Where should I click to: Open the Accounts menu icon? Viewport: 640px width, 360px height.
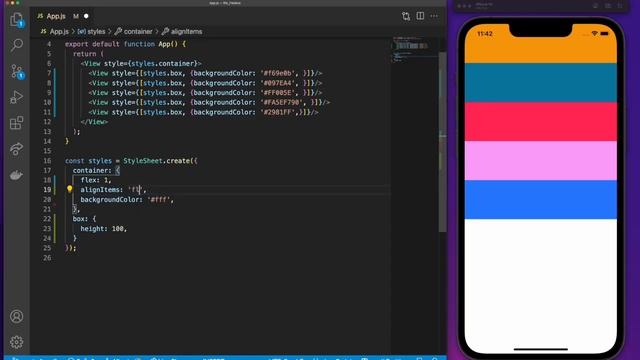point(16,316)
